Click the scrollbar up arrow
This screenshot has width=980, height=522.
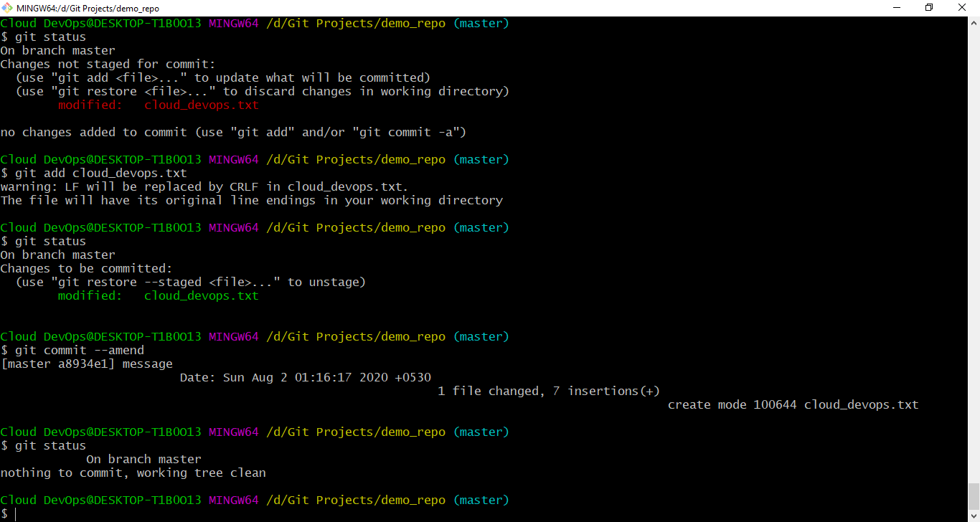click(974, 23)
